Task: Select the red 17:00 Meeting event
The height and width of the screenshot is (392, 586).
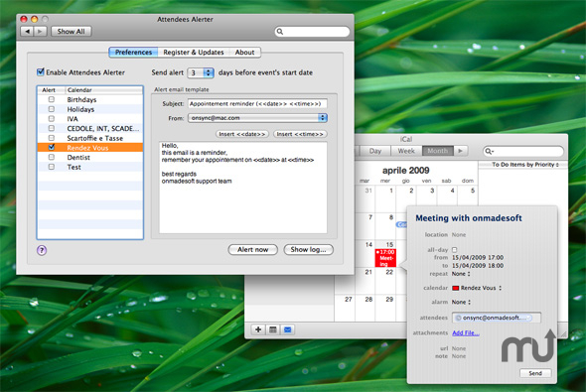Action: pos(385,258)
